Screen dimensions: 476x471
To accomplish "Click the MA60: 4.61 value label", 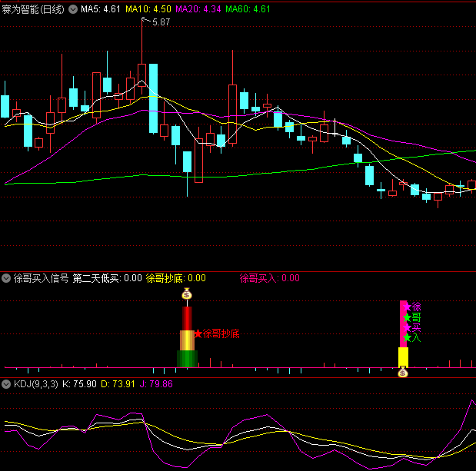I will pos(248,9).
